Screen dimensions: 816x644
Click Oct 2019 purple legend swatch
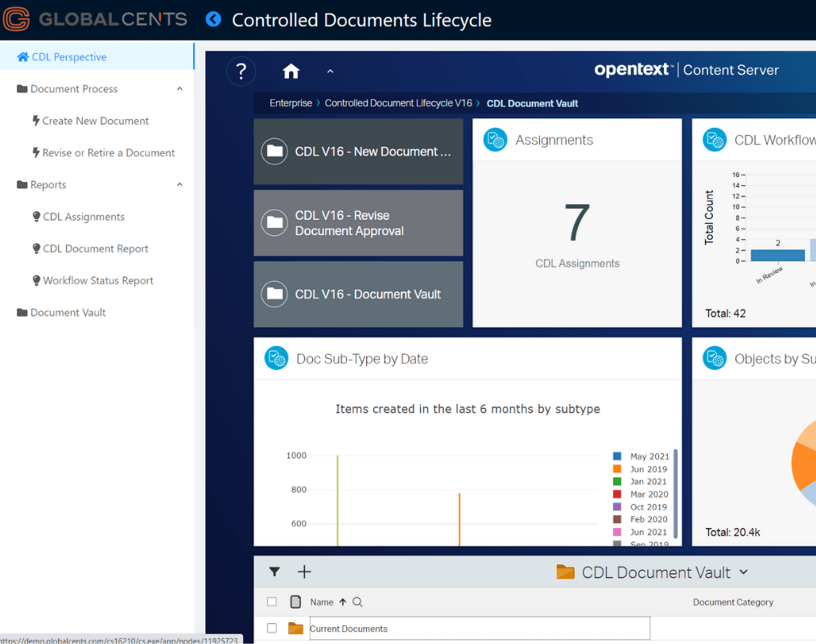(617, 506)
